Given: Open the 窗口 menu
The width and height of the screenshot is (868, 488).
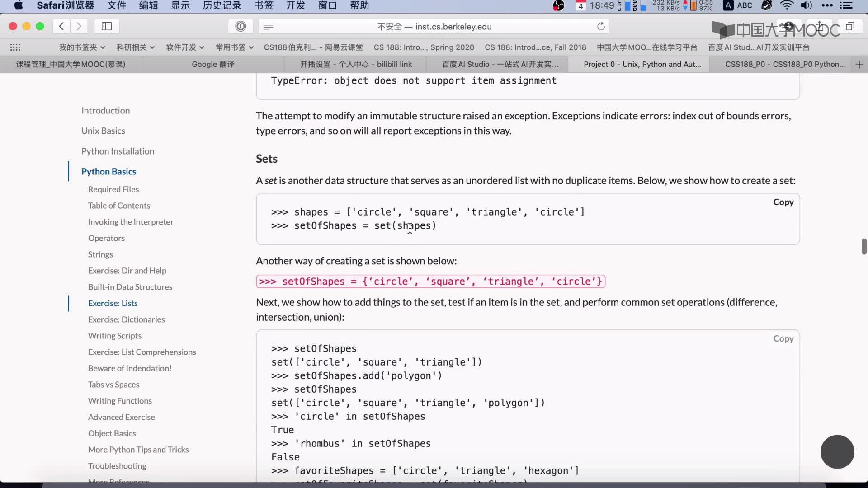Looking at the screenshot, I should [x=328, y=5].
